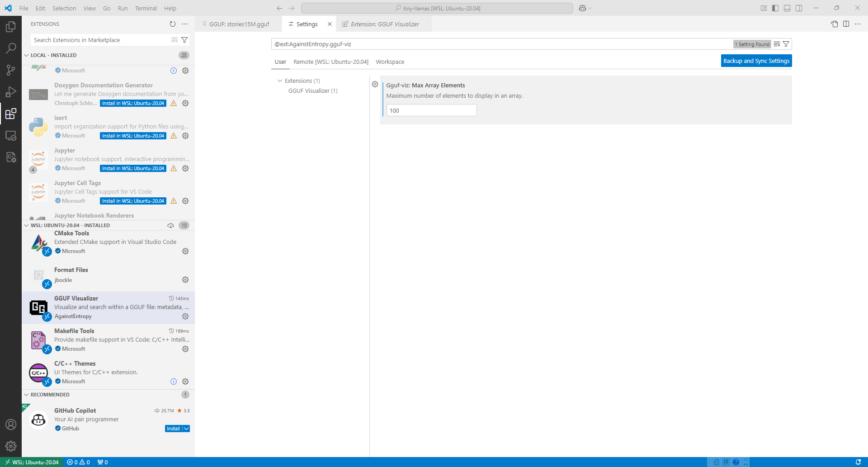This screenshot has height=467, width=868.
Task: Open manage gear for isort extension
Action: (185, 136)
